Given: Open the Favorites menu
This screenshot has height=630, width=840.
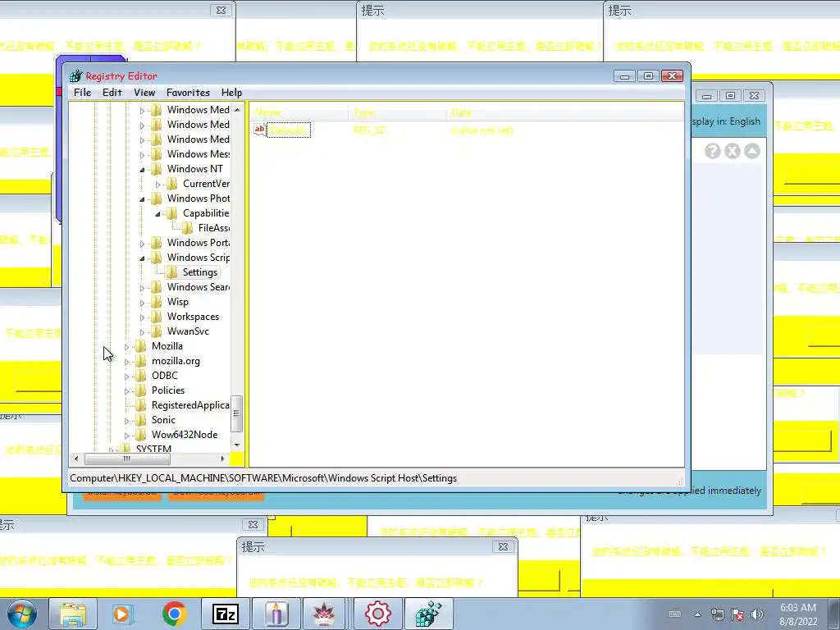Looking at the screenshot, I should 188,93.
